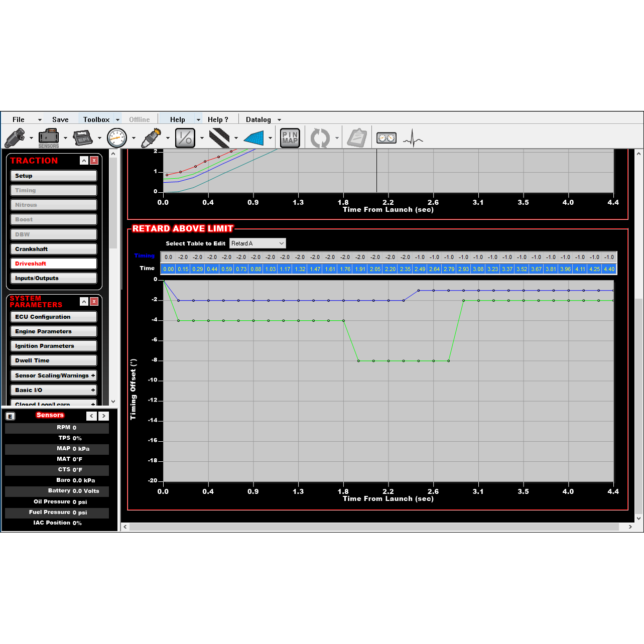The width and height of the screenshot is (644, 644).
Task: Click the blue 3D table icon
Action: pos(254,138)
